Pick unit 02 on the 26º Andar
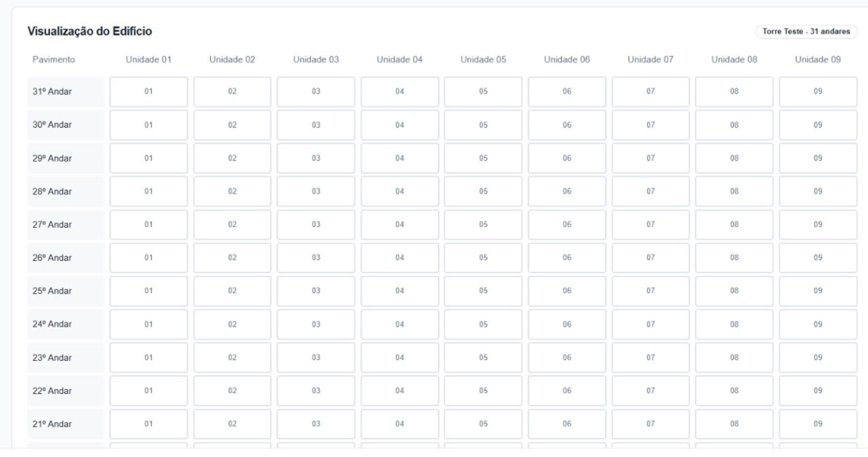 coord(232,258)
